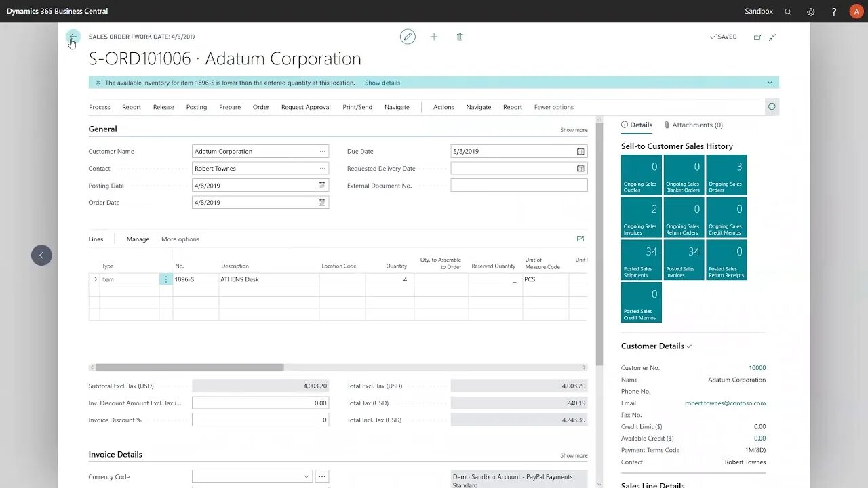Click More options in Lines
Viewport: 868px width, 488px height.
(180, 239)
